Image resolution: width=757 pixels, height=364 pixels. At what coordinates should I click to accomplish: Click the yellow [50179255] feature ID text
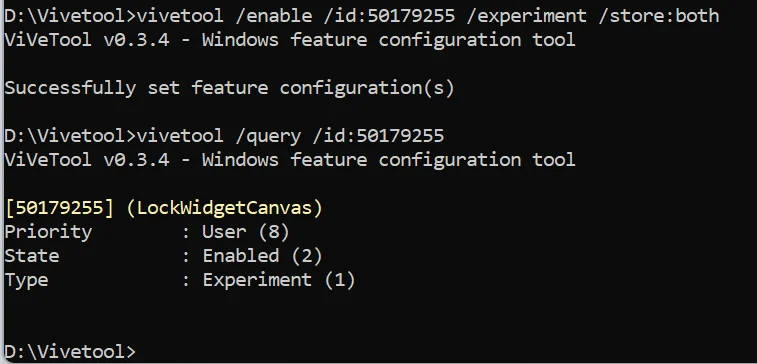(x=59, y=208)
